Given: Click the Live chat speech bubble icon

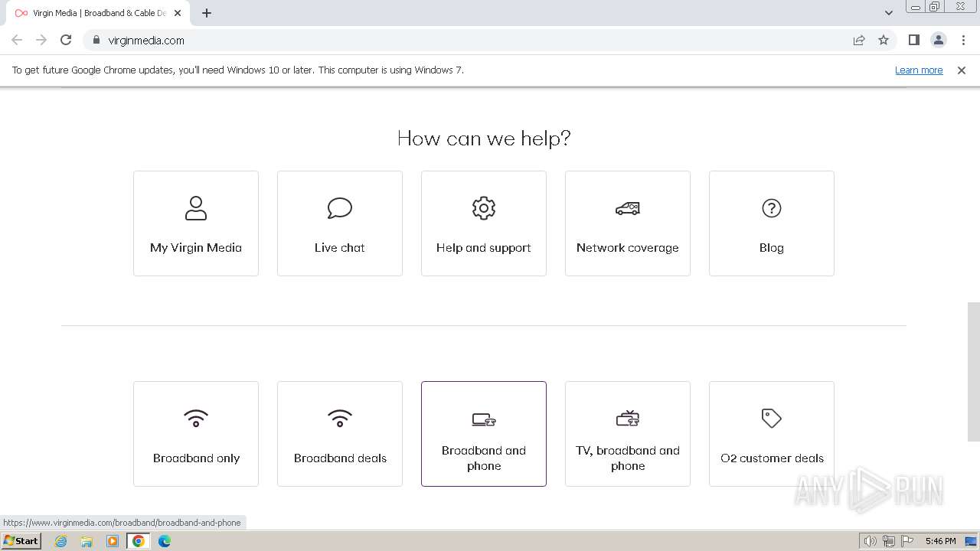Looking at the screenshot, I should [340, 208].
